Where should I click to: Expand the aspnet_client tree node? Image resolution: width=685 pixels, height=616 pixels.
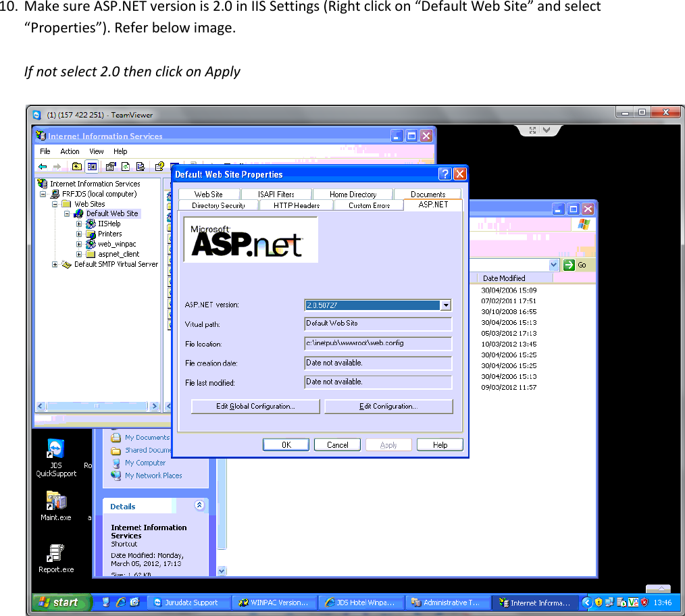[79, 254]
